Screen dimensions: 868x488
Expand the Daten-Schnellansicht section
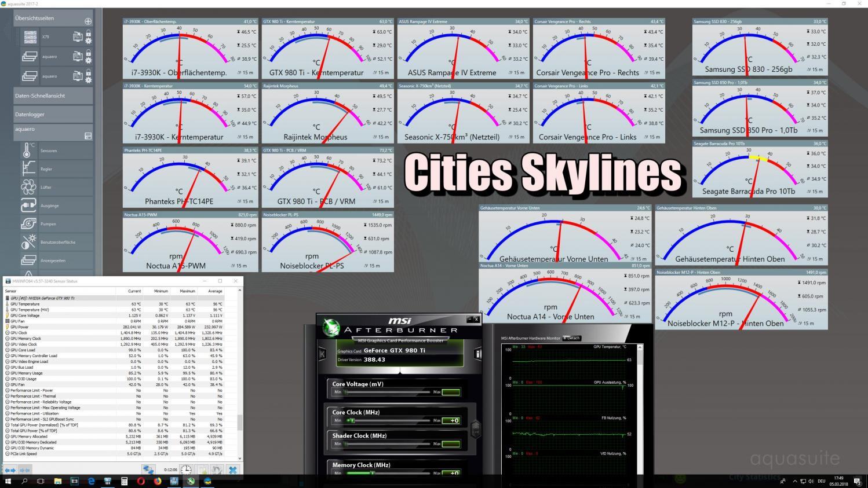click(53, 96)
